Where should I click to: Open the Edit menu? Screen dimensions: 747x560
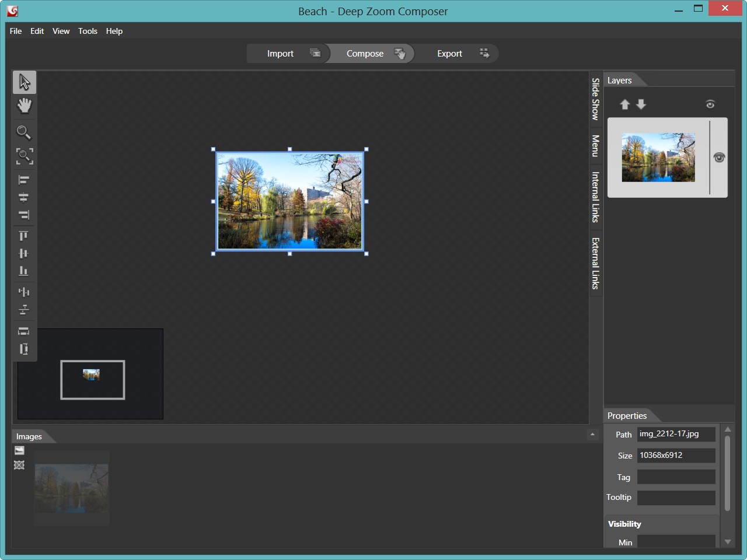(37, 31)
